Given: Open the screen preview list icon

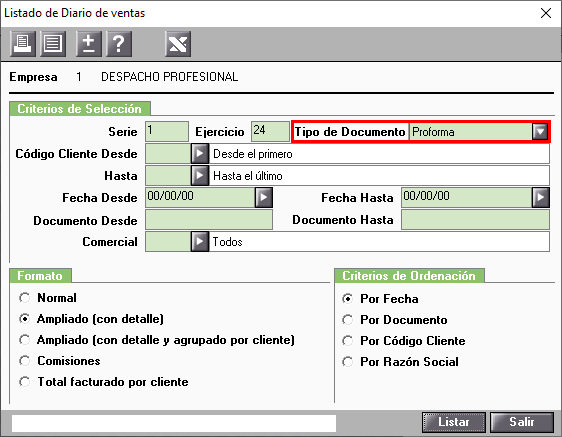Looking at the screenshot, I should [x=53, y=44].
